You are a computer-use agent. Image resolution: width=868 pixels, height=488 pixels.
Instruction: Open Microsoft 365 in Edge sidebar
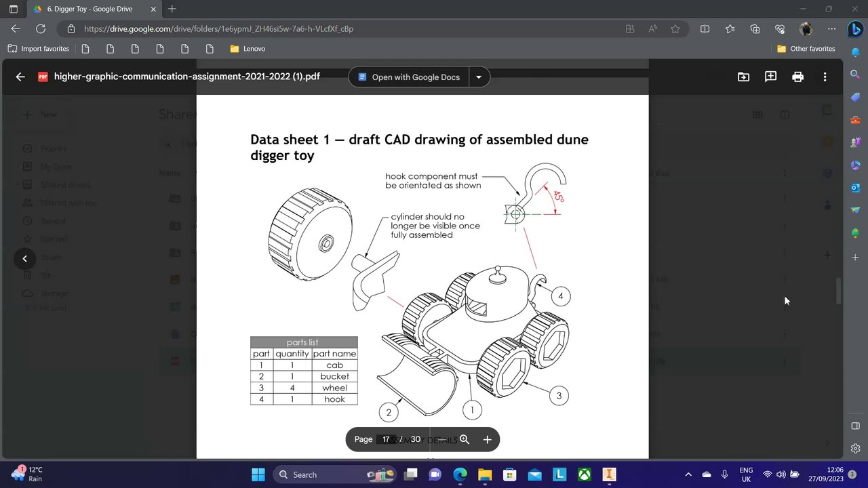tap(855, 165)
